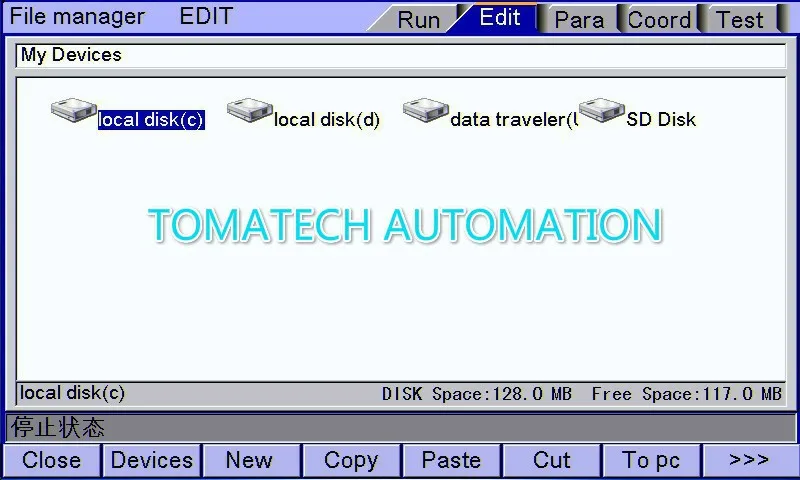Click the local disk(d) label

tap(327, 120)
